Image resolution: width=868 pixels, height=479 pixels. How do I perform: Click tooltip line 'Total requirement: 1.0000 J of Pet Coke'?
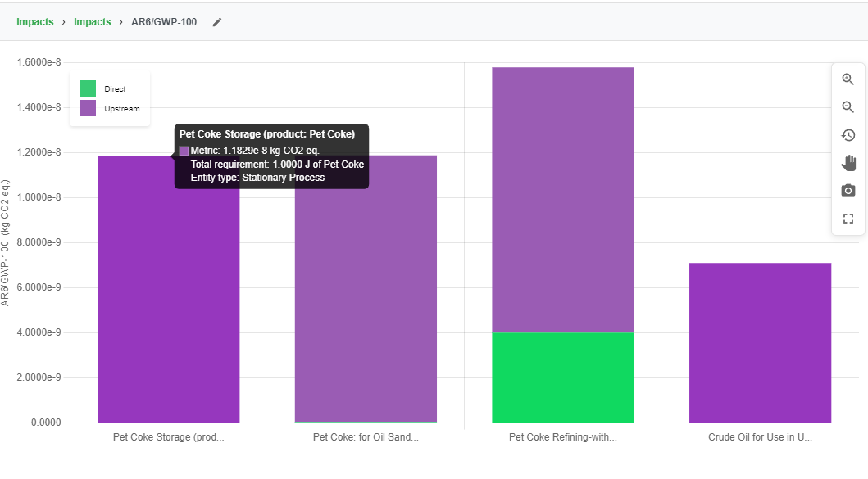click(x=277, y=165)
